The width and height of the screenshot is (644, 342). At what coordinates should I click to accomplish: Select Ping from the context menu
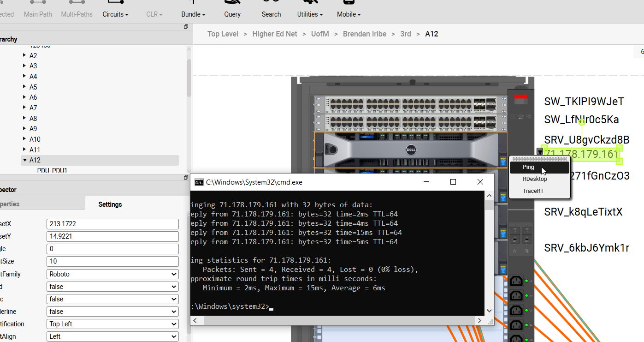point(528,167)
